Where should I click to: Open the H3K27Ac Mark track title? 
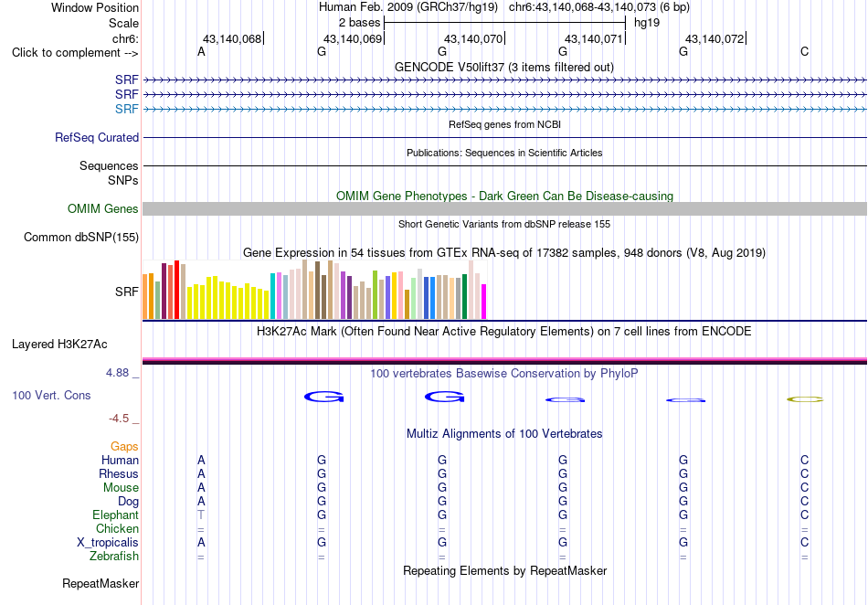504,332
